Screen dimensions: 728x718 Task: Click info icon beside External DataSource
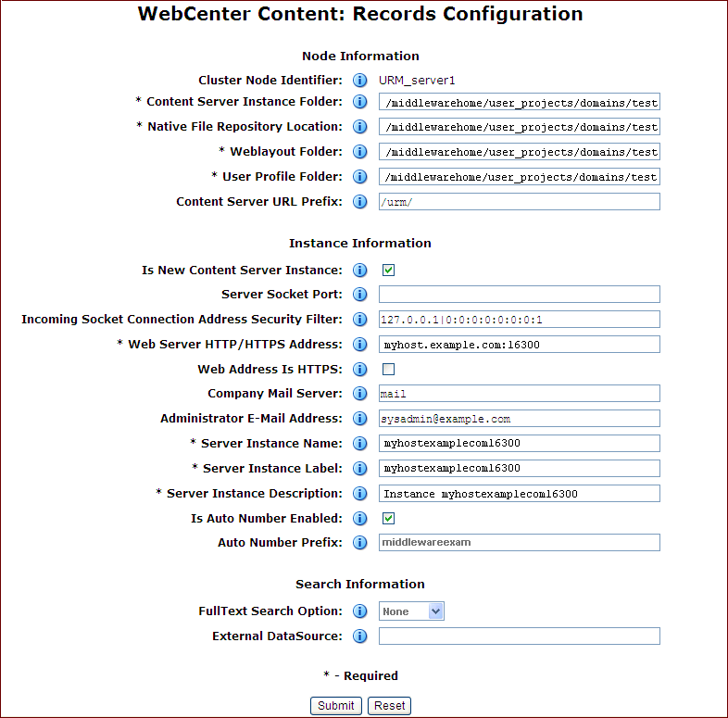[x=359, y=636]
